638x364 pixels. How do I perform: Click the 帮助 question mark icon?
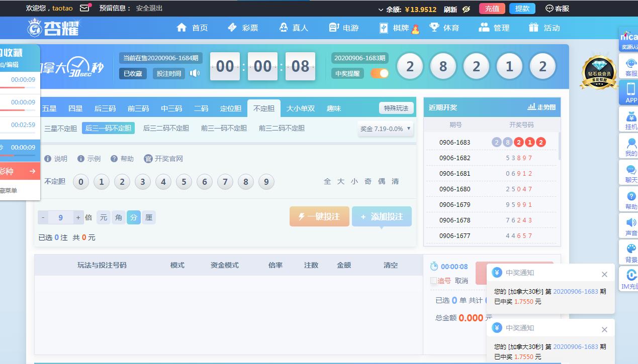coord(114,159)
